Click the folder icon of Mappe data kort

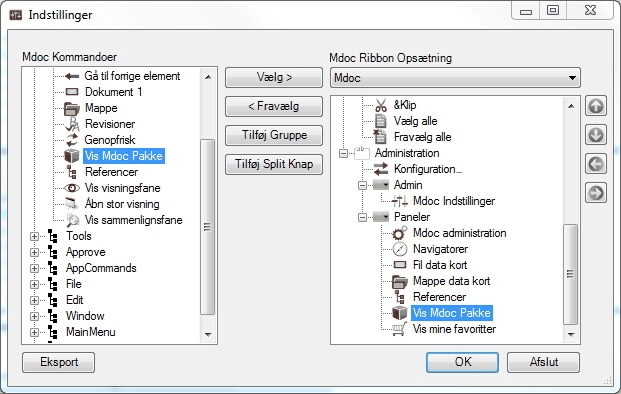[x=400, y=281]
